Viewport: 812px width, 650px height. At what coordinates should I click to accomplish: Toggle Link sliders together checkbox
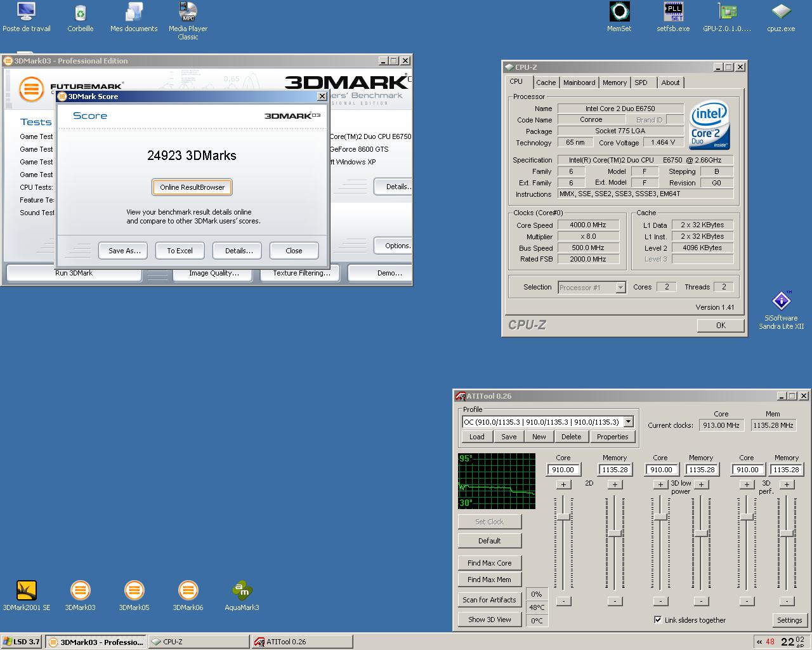[658, 620]
